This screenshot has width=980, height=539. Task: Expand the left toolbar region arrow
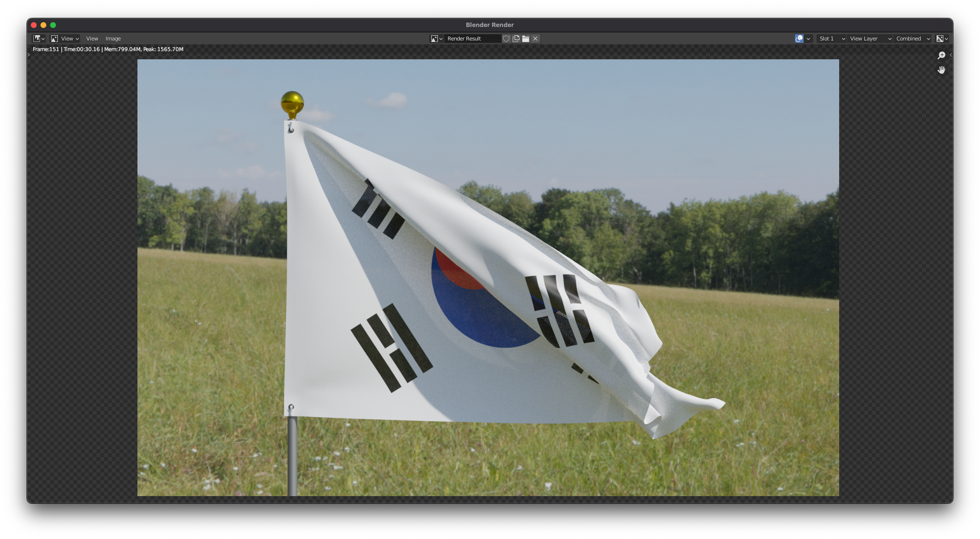coord(29,55)
